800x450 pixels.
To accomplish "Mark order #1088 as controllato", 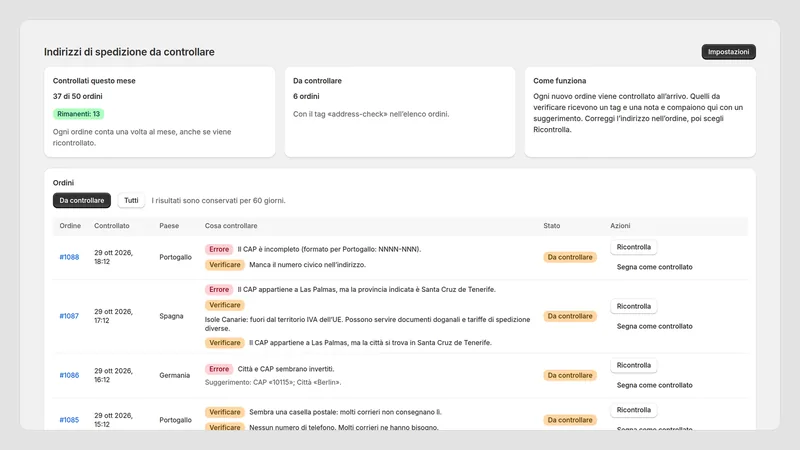I will point(655,267).
